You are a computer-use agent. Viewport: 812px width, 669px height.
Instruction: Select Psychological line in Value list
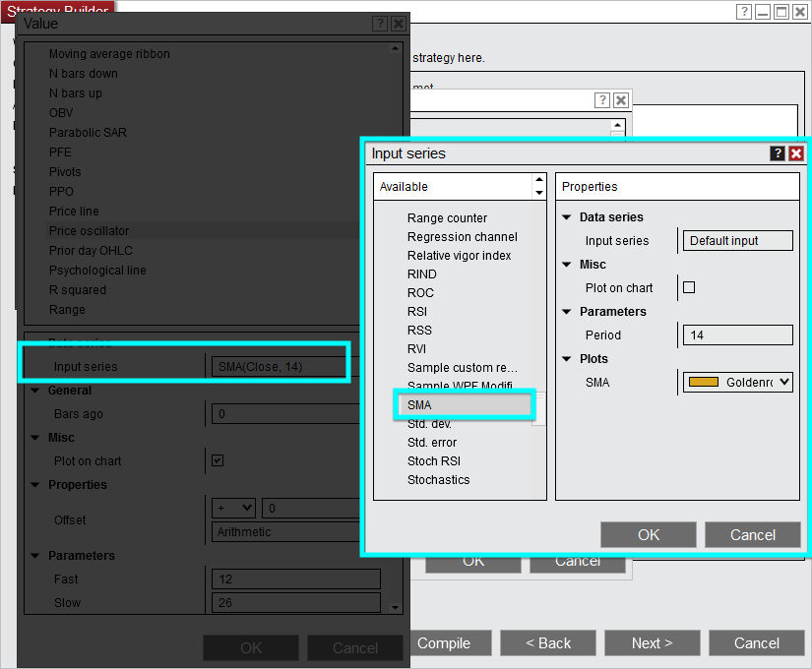coord(97,271)
